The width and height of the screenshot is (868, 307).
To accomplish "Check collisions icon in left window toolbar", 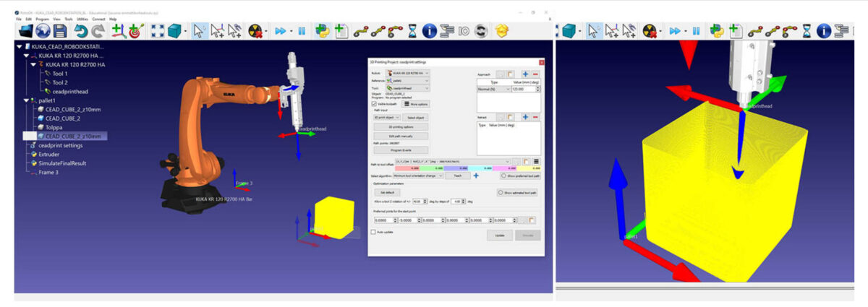I will pyautogui.click(x=255, y=30).
